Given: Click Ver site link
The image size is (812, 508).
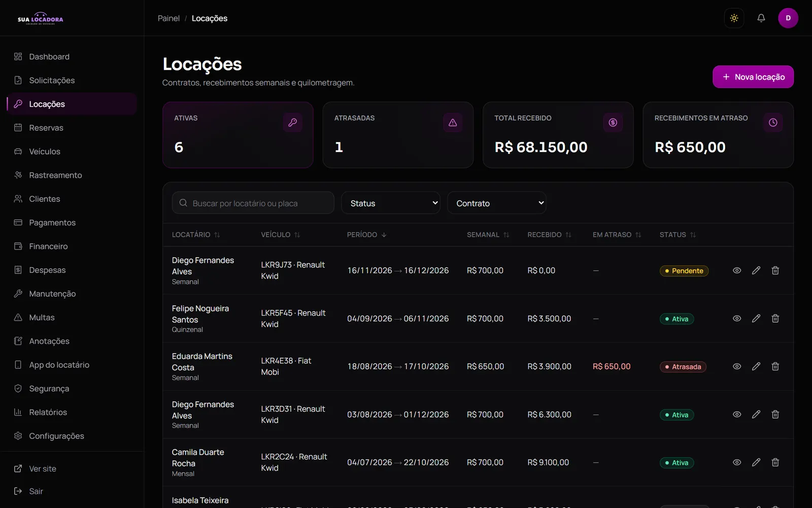Looking at the screenshot, I should click(x=72, y=469).
